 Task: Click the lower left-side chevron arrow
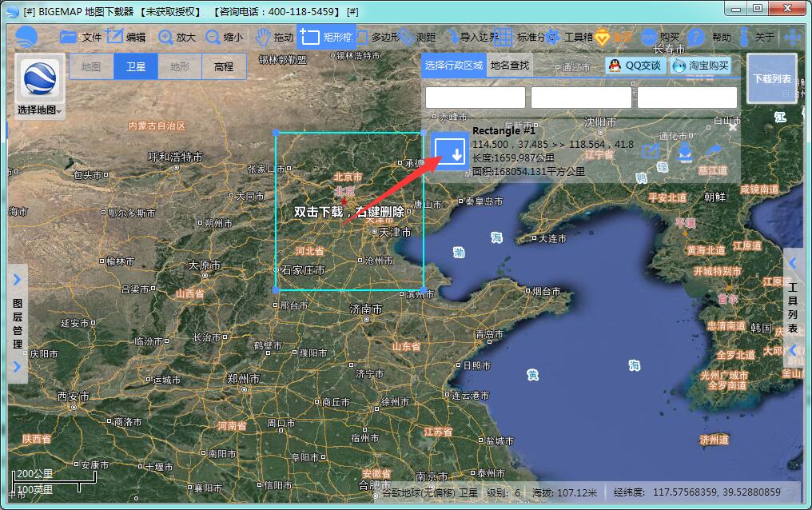[17, 367]
